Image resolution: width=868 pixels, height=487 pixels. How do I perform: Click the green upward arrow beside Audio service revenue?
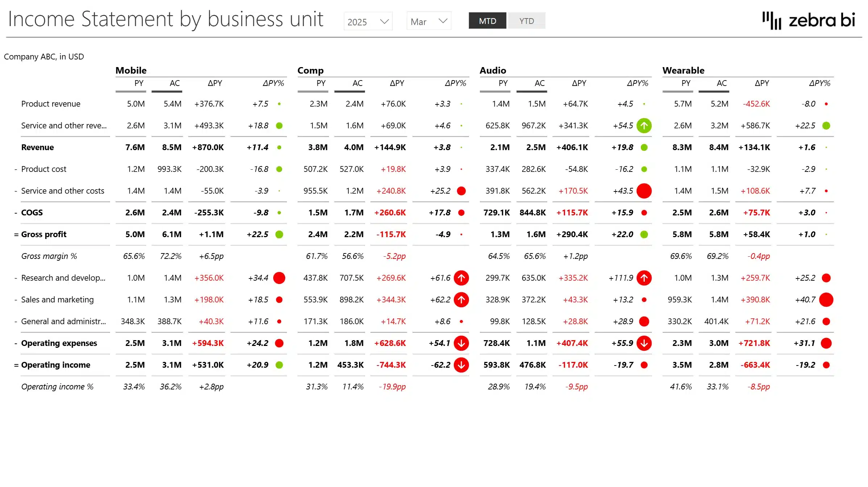[644, 126]
